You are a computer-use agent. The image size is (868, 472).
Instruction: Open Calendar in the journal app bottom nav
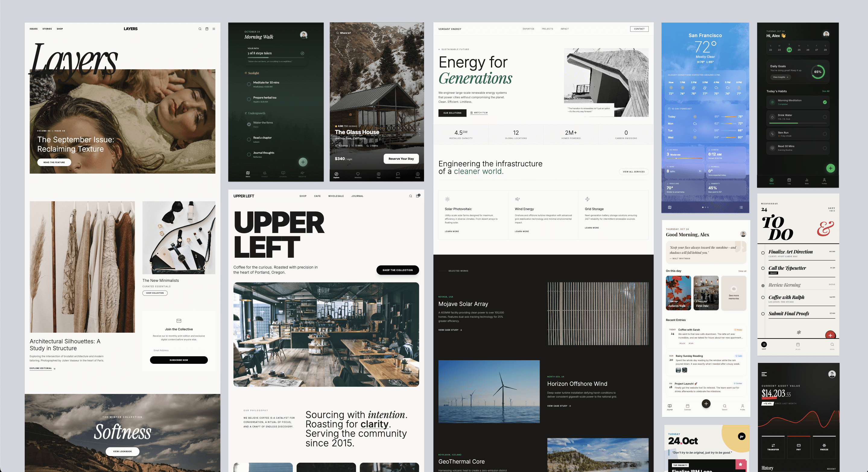687,408
